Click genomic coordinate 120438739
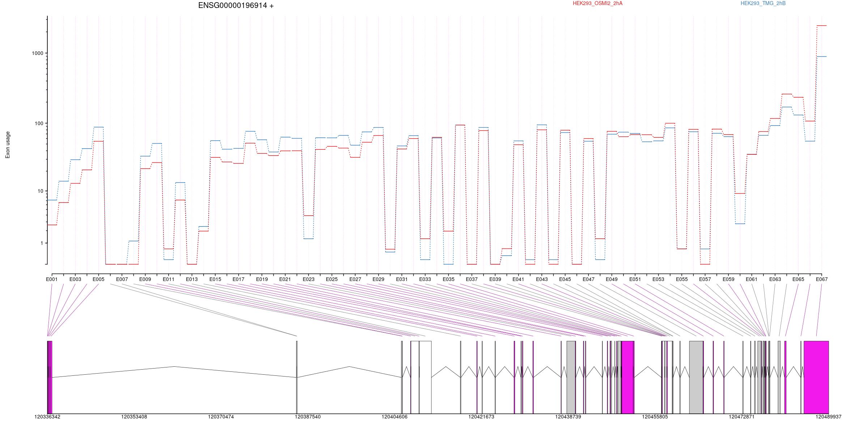 pos(568,417)
